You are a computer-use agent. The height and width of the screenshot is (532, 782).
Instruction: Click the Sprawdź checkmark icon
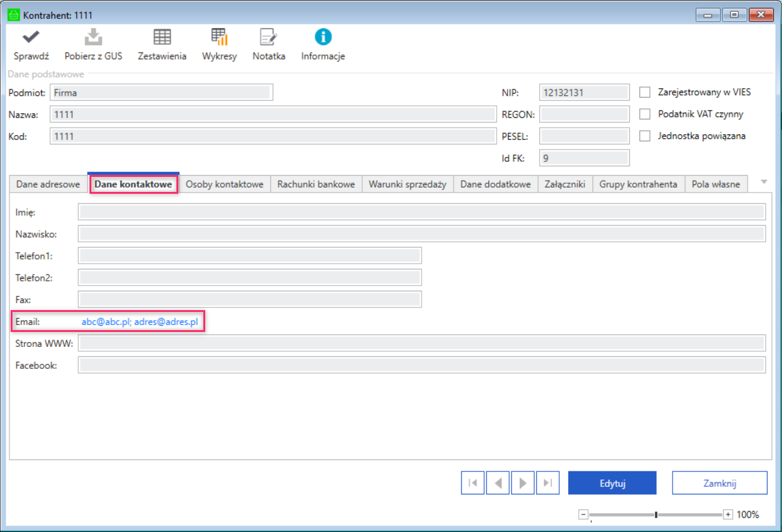click(31, 38)
